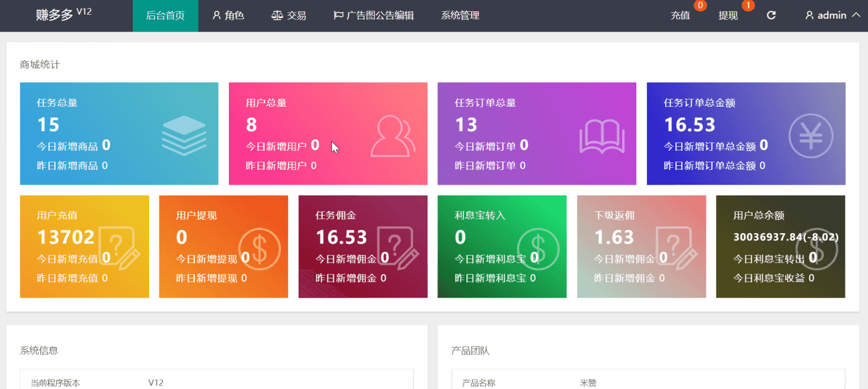Viewport: 868px width, 389px height.
Task: Click the 充值 notification badge showing 0
Action: 700,6
